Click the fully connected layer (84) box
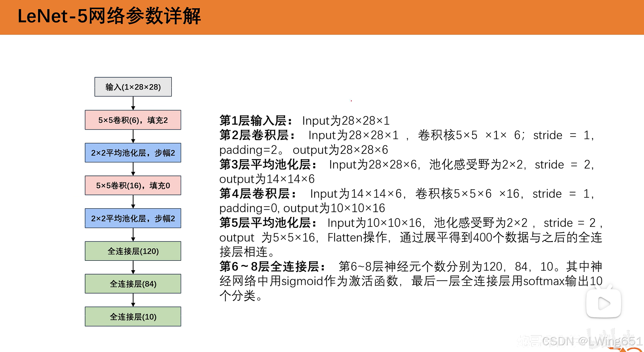 (x=133, y=284)
